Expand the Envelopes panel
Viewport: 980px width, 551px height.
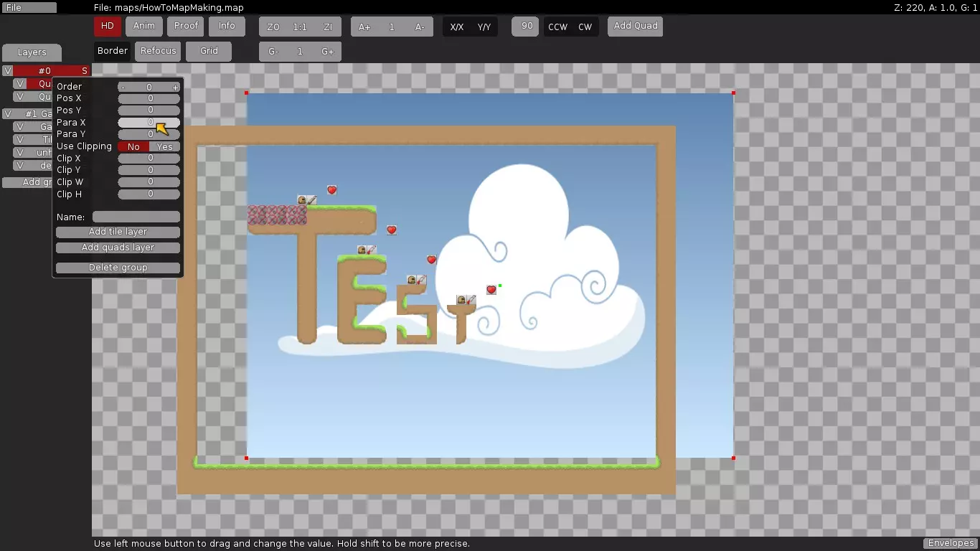pos(951,543)
